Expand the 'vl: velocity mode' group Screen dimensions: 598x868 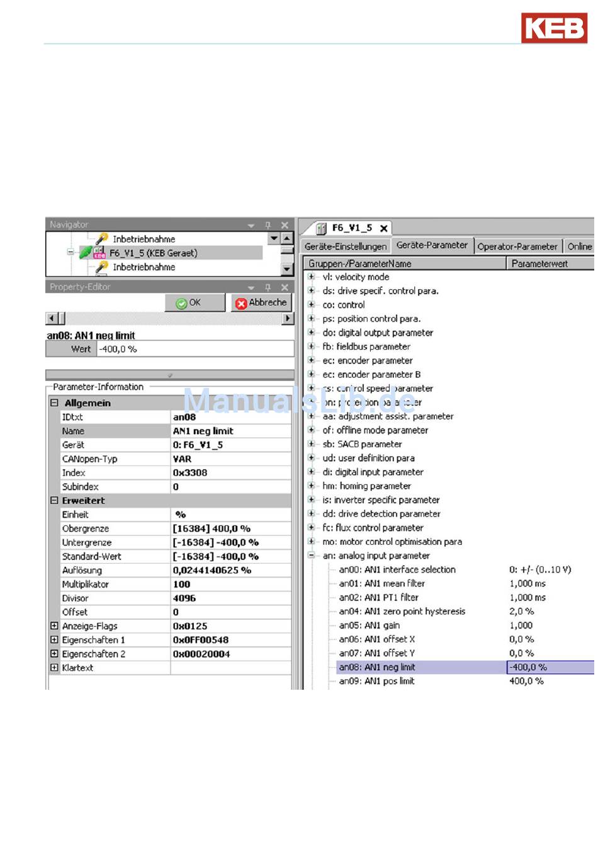pos(311,277)
